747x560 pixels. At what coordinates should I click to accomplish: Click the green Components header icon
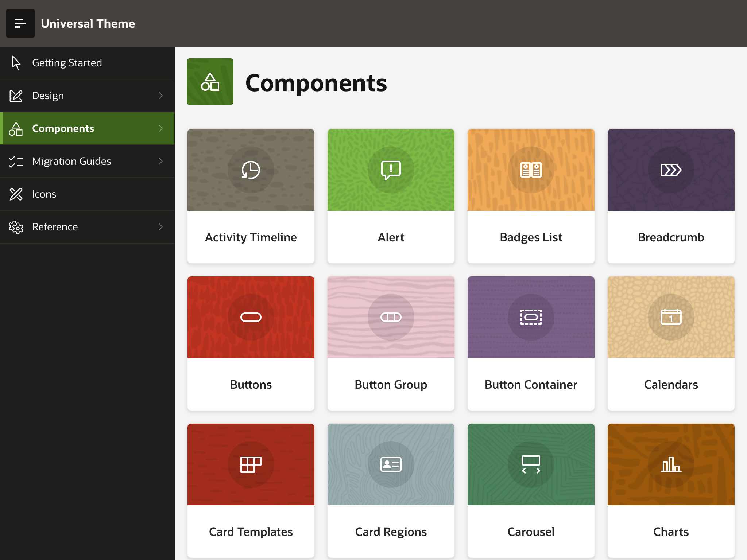[x=210, y=82]
